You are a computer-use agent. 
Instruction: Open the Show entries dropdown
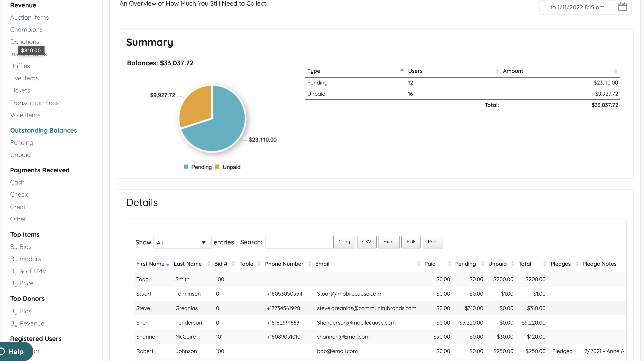[182, 242]
